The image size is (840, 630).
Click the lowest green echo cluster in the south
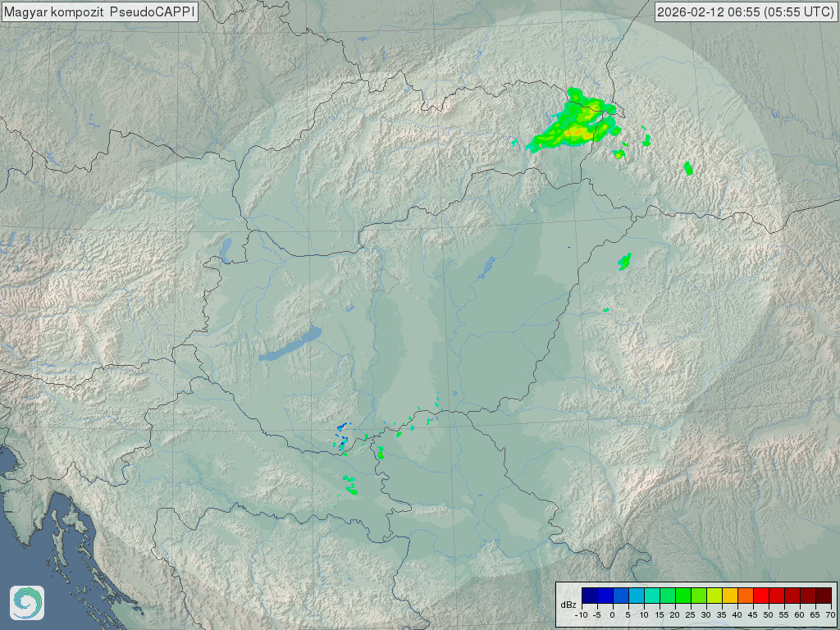click(350, 490)
